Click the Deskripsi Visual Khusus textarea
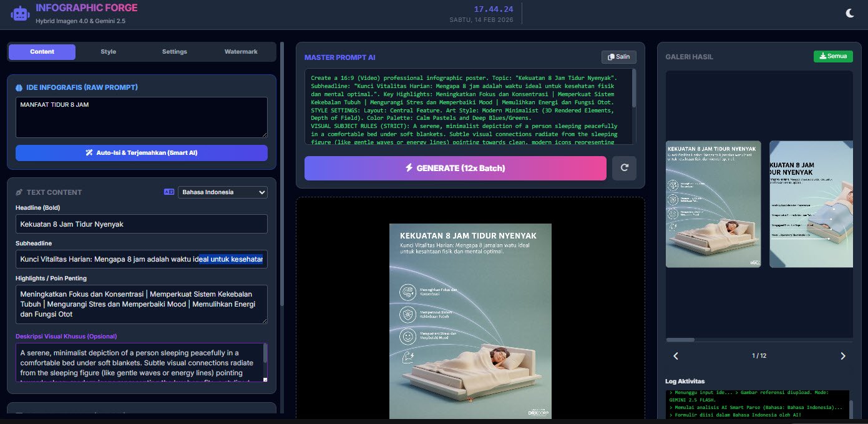The image size is (868, 424). click(x=138, y=362)
